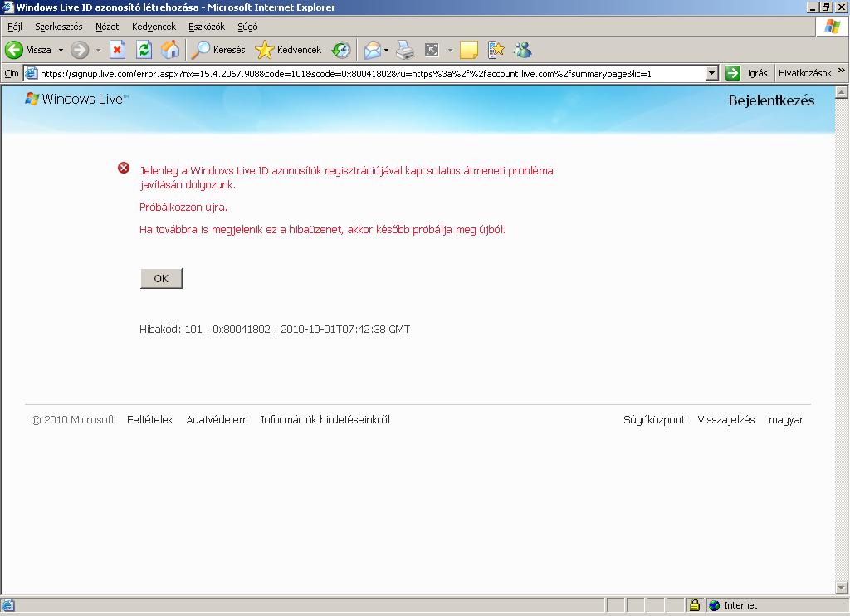Open the Kedvencek favorites star
Screen dimensions: 850x616
click(288, 50)
